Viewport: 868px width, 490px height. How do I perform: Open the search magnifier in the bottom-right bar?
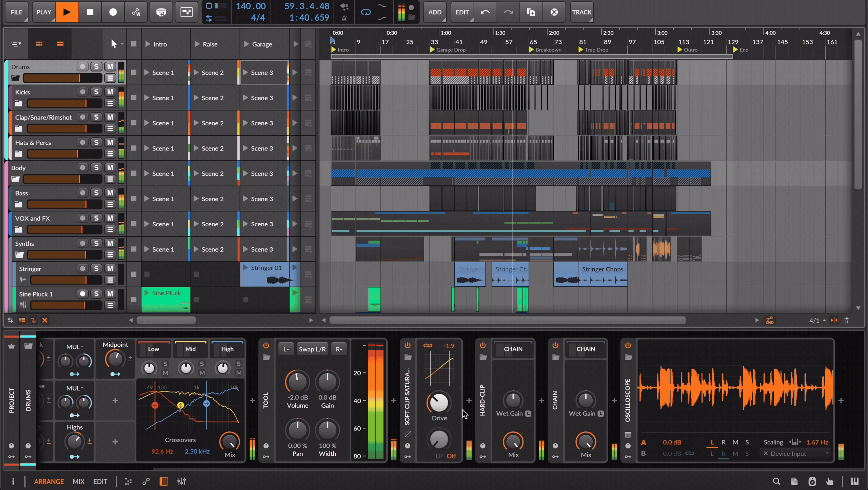tap(776, 481)
